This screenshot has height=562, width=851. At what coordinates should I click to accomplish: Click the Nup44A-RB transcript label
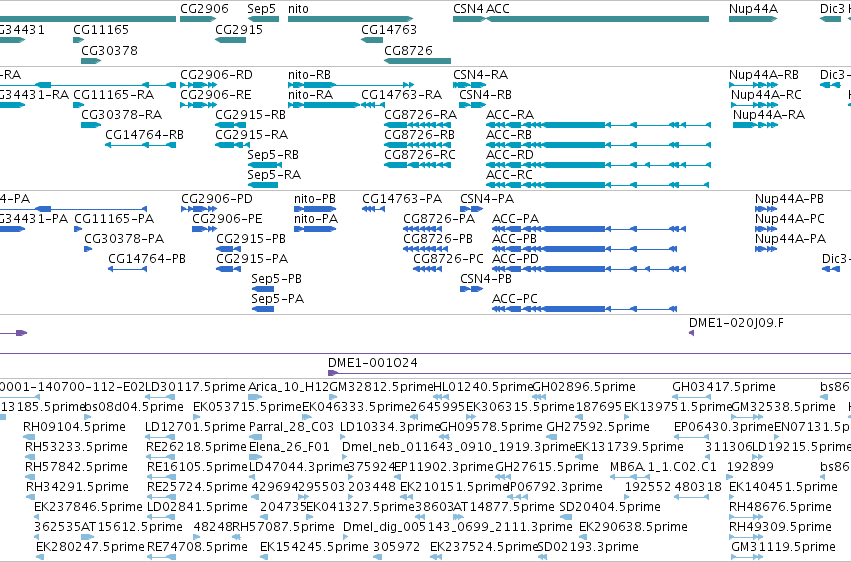[764, 74]
